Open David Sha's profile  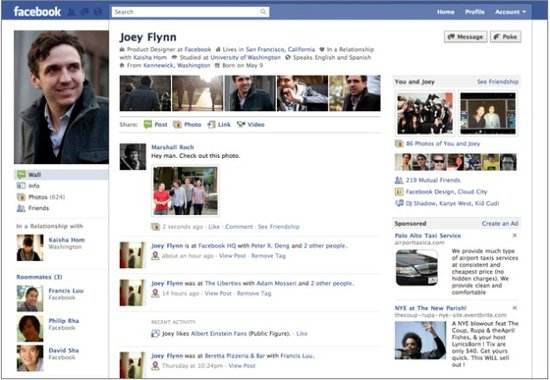pos(63,350)
